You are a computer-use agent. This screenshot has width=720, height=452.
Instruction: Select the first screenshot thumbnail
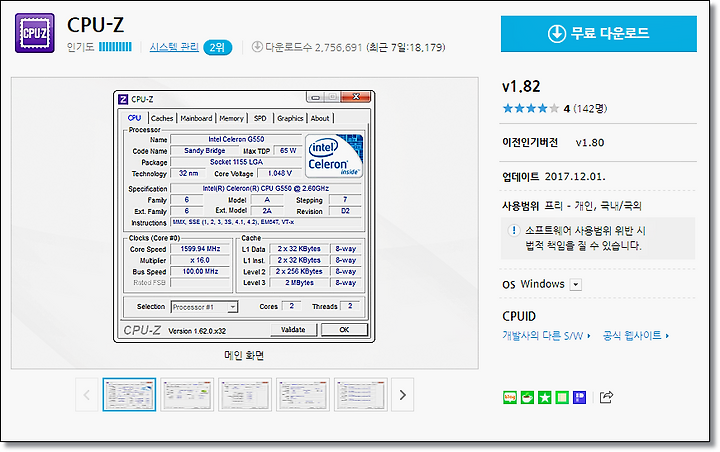(x=129, y=395)
